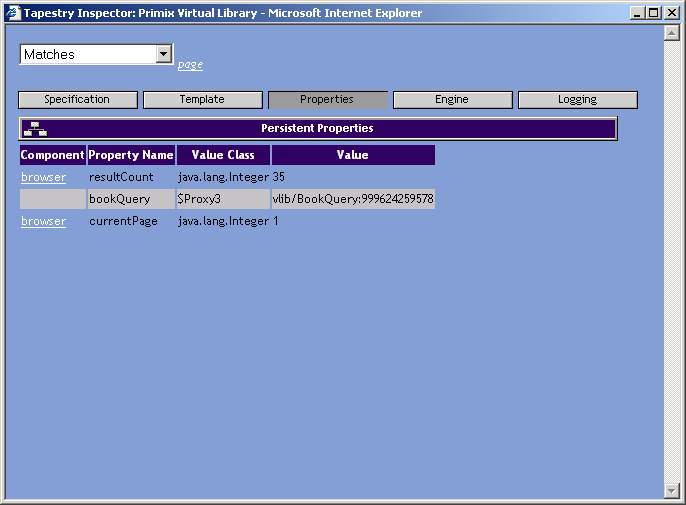Click the browser link in resultCount row

(x=43, y=177)
